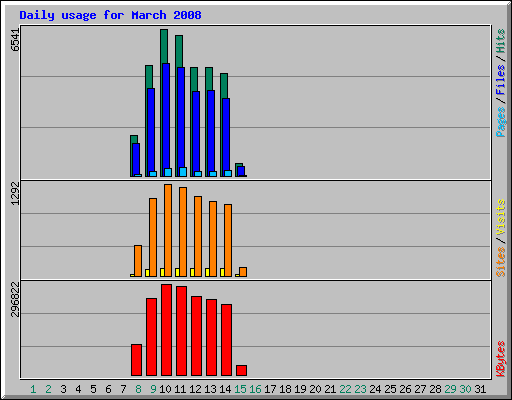Click the red KBytes bar for day 13
The height and width of the screenshot is (400, 512).
pyautogui.click(x=211, y=338)
